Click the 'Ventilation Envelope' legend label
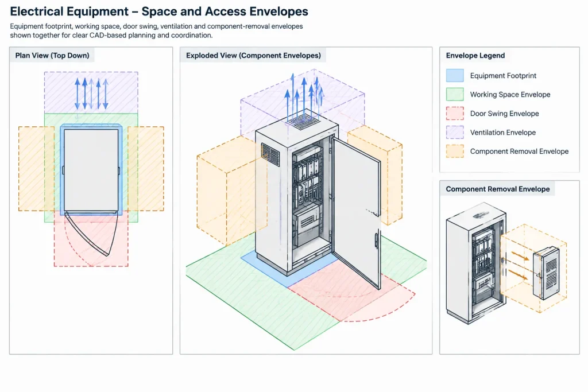 (503, 132)
